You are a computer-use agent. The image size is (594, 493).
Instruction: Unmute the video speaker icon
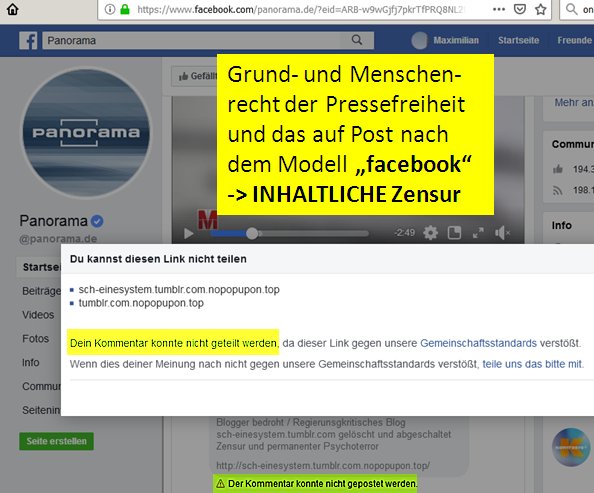[x=502, y=233]
